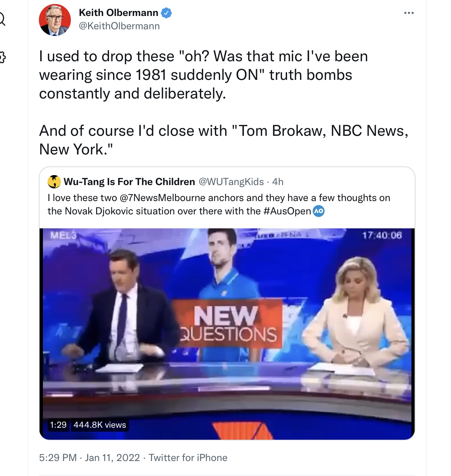
Task: Click the search icon in sidebar
Action: pos(2,19)
